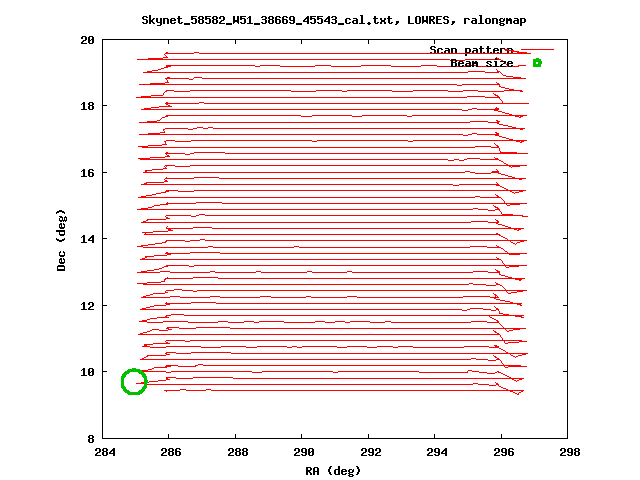This screenshot has height=480, width=640.
Task: Click the 'Beam size' legend label
Action: click(x=482, y=63)
